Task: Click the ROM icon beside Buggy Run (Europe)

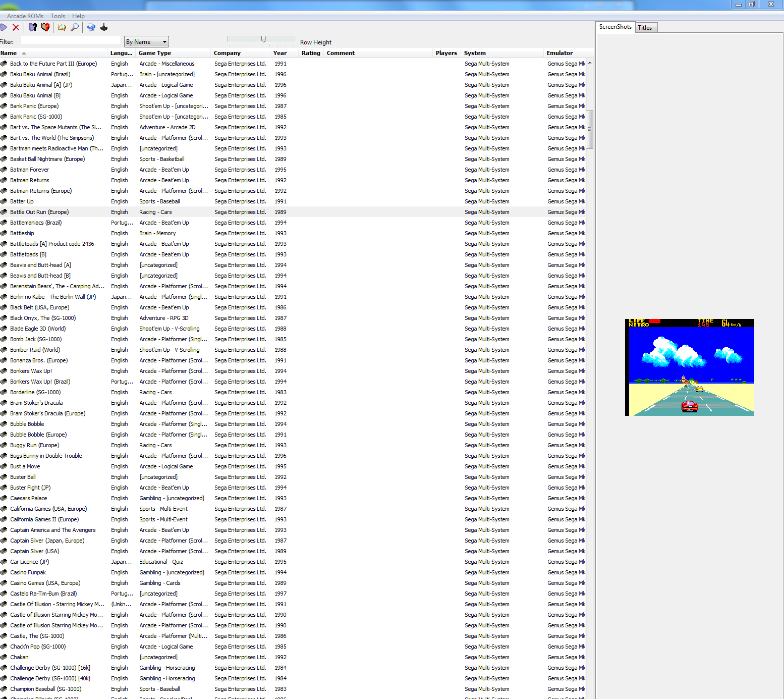Action: pyautogui.click(x=4, y=445)
